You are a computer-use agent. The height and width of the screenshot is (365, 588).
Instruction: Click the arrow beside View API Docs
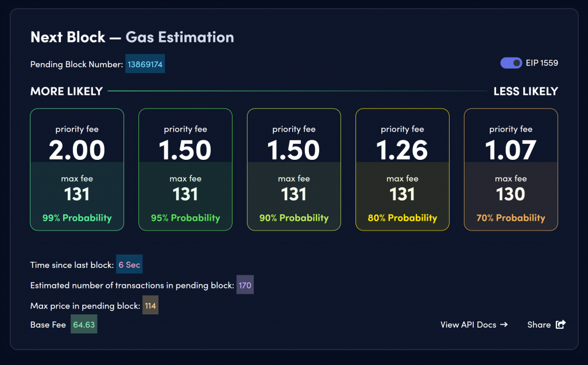(x=504, y=325)
